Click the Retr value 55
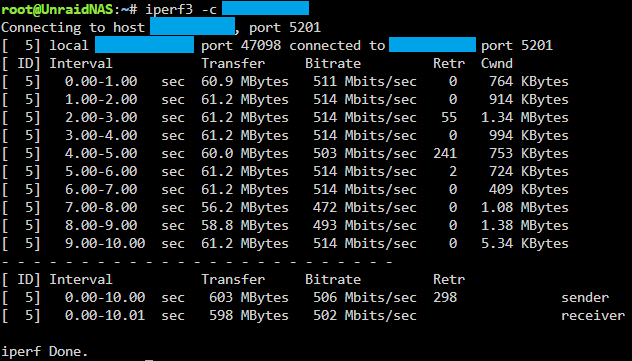The height and width of the screenshot is (361, 632). coord(449,118)
